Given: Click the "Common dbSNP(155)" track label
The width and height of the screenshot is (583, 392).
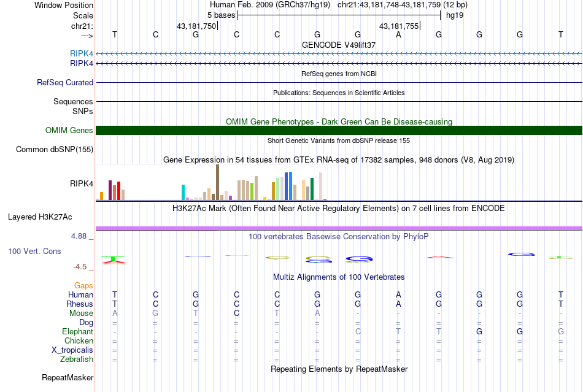Looking at the screenshot, I should point(54,149).
